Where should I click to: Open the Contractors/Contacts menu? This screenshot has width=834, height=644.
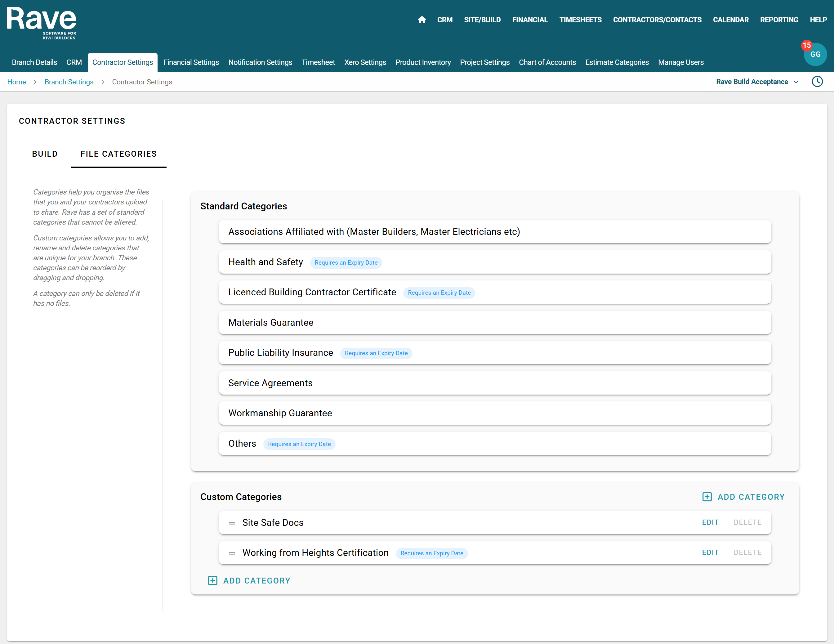click(x=657, y=20)
